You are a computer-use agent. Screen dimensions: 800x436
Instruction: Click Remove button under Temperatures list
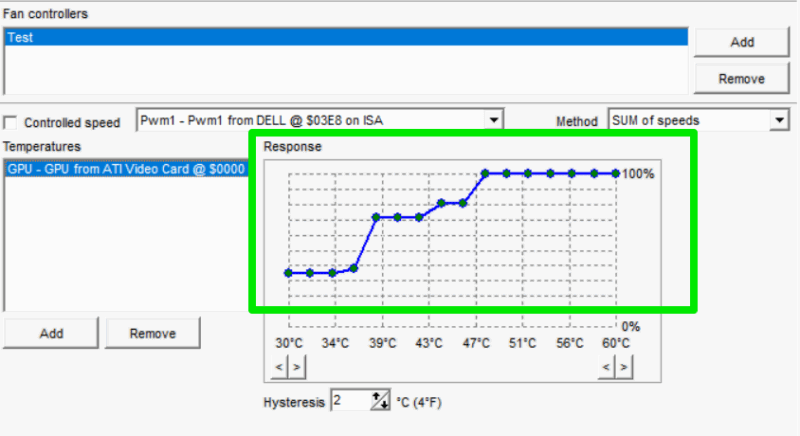pyautogui.click(x=153, y=334)
